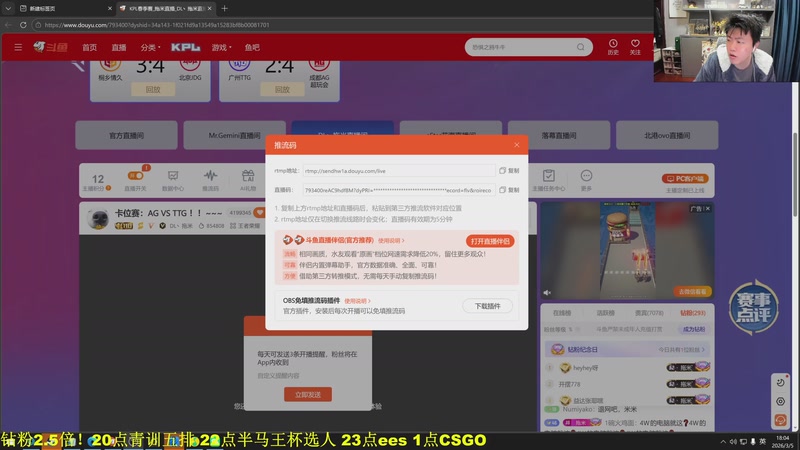Open the 主播任务中心 clipboard icon
The width and height of the screenshot is (800, 450).
[x=548, y=180]
